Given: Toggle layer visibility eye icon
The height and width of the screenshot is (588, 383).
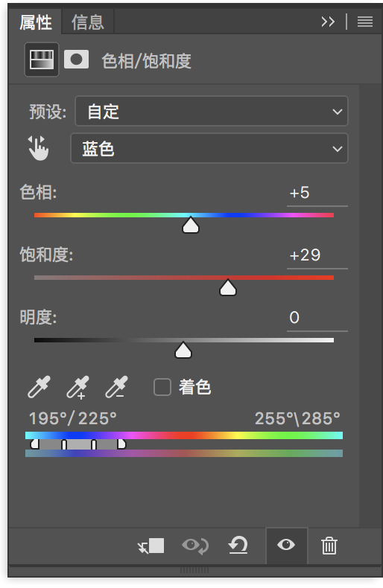Looking at the screenshot, I should click(286, 545).
